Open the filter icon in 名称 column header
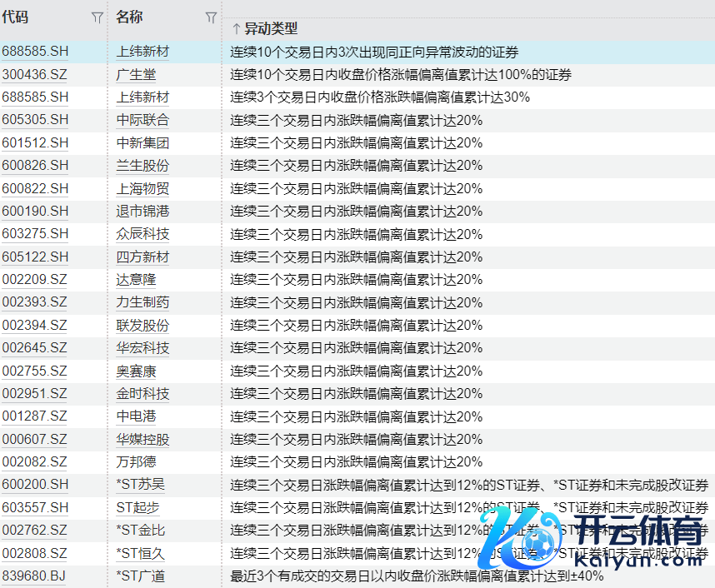The height and width of the screenshot is (588, 715). (211, 17)
